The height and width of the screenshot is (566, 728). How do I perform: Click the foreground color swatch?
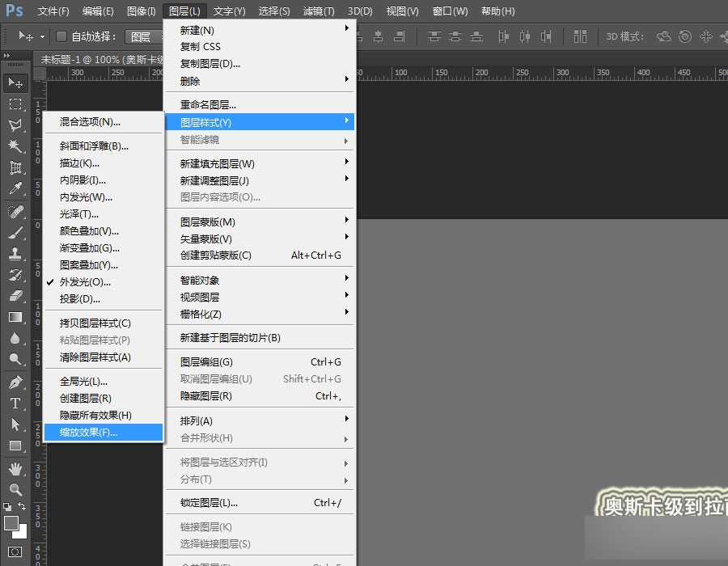click(x=11, y=524)
